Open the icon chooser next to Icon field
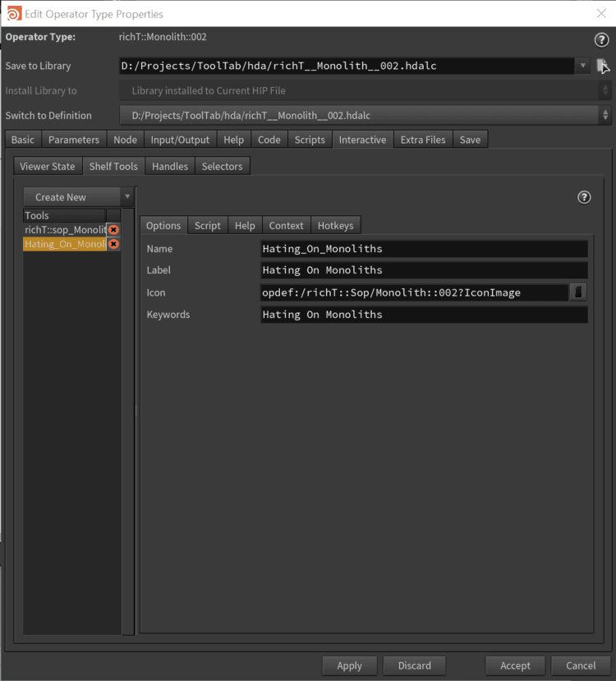Screen dimensions: 616x681 pyautogui.click(x=579, y=292)
